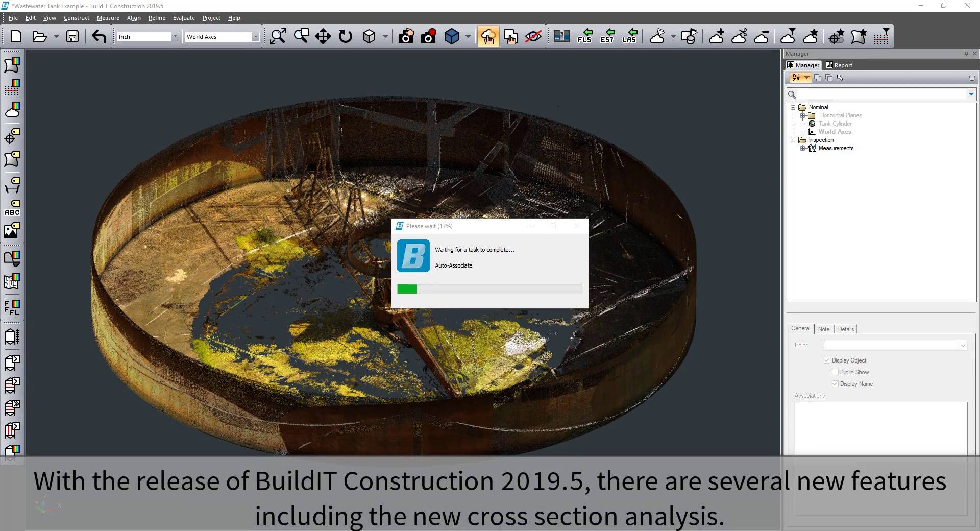Open the Inch units dropdown
980x531 pixels.
click(x=176, y=36)
